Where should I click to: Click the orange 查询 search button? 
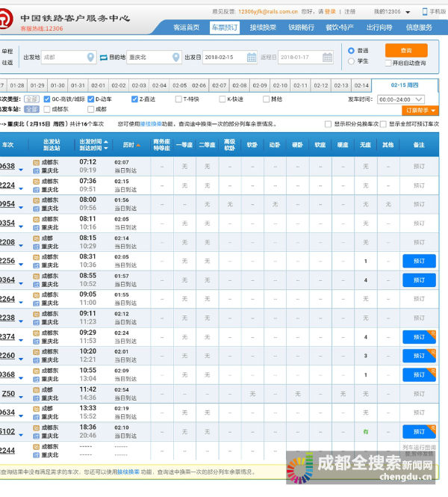point(406,50)
